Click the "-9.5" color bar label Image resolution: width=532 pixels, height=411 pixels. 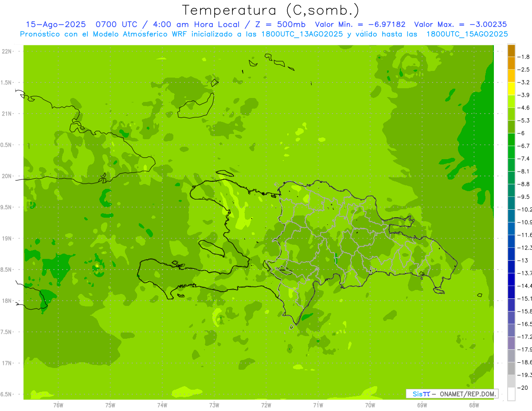[x=524, y=197]
